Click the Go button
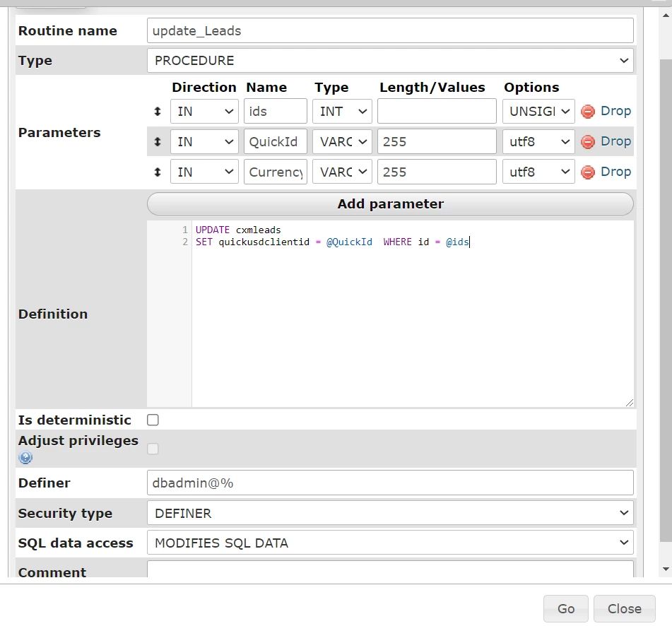Viewport: 672px width, 626px height. pyautogui.click(x=566, y=608)
